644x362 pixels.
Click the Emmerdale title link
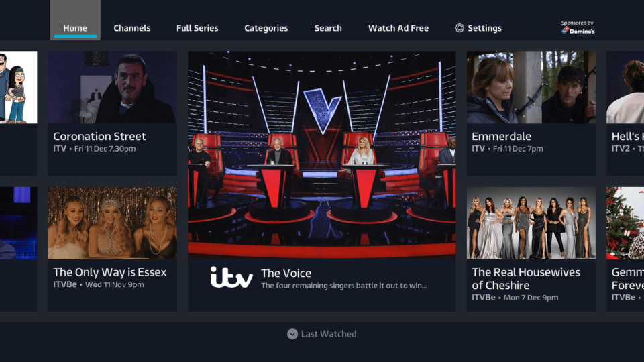tap(501, 136)
